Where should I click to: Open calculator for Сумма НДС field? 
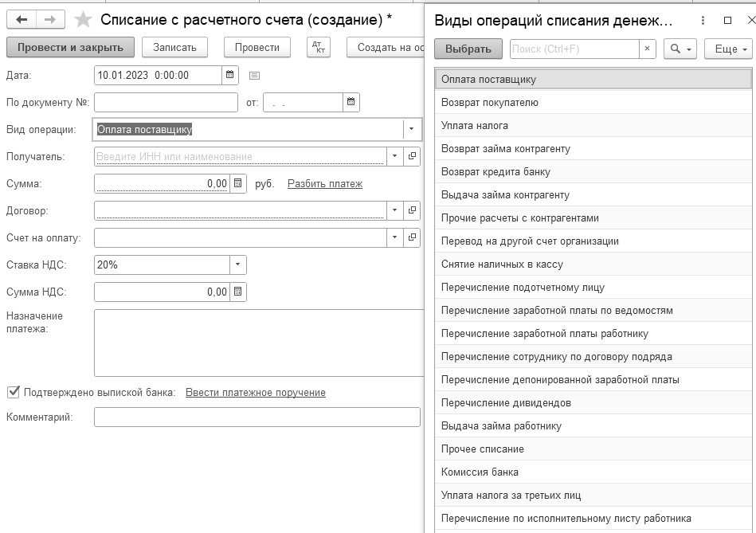[x=238, y=292]
